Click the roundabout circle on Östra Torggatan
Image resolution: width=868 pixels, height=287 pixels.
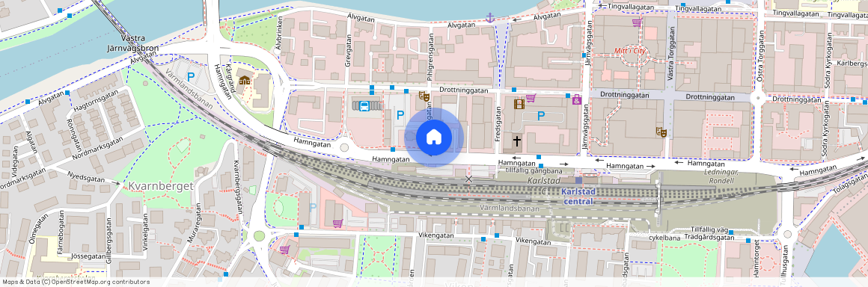pos(757,99)
